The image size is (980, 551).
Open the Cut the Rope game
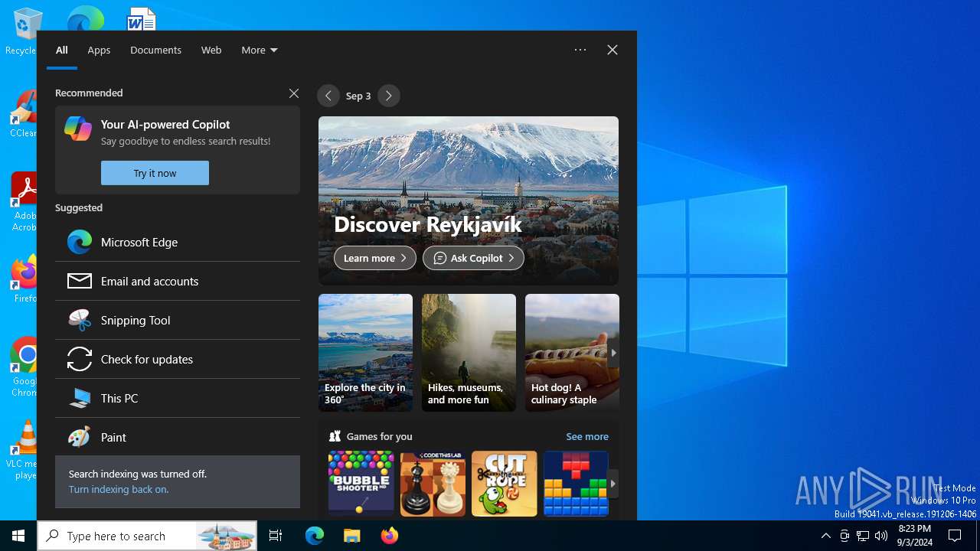tap(505, 484)
